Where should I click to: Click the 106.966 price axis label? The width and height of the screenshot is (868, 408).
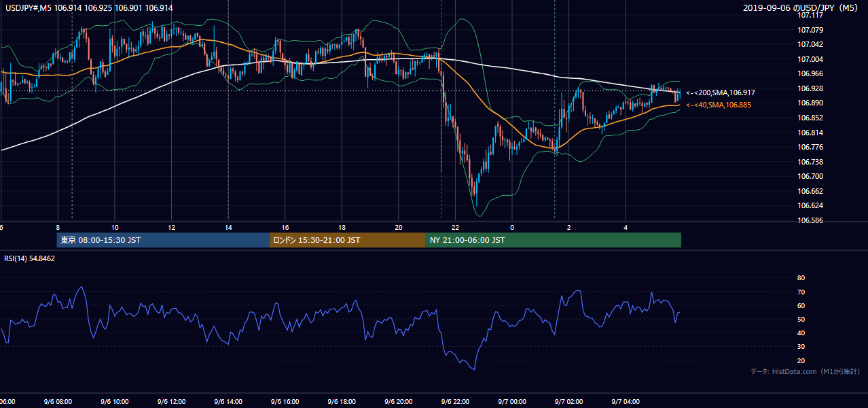coord(810,73)
